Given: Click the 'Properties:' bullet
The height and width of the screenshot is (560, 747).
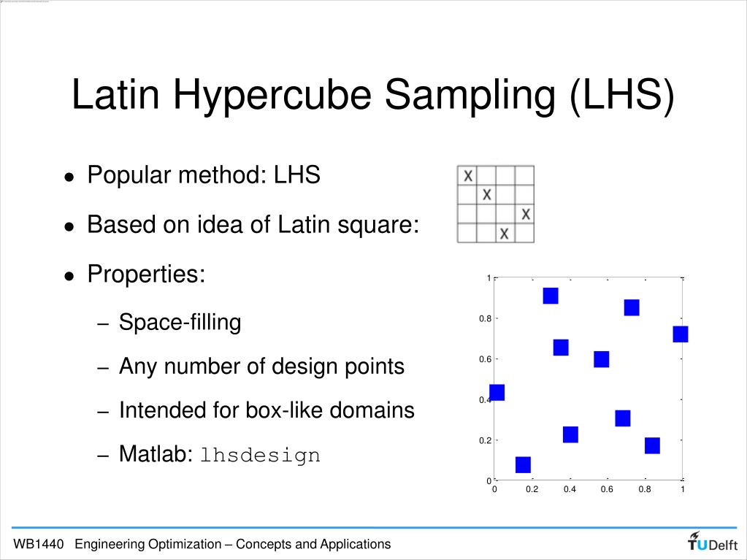Looking at the screenshot, I should click(146, 274).
